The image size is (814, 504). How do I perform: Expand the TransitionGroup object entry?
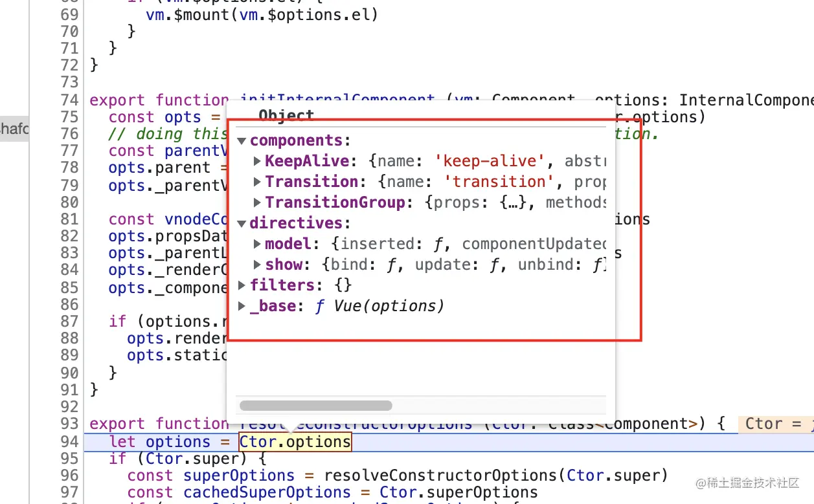pyautogui.click(x=257, y=203)
